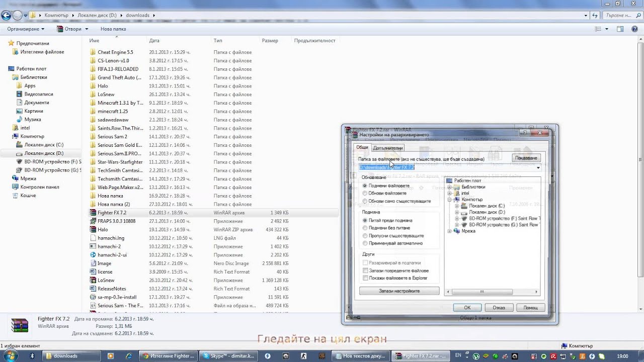This screenshot has width=644, height=362.
Task: Click the Apps library icon in sidebar
Action: coord(20,86)
